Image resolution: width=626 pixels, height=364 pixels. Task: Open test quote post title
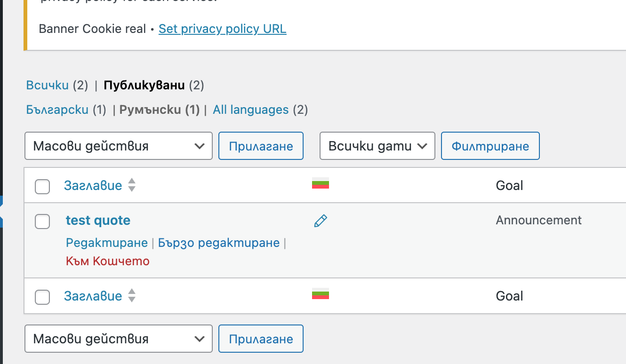[x=98, y=220]
